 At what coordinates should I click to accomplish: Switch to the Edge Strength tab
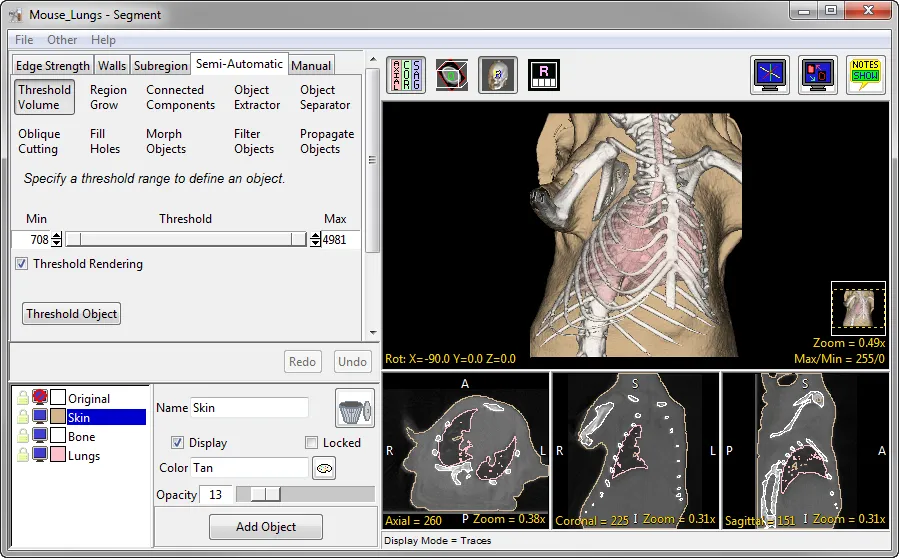(x=52, y=66)
